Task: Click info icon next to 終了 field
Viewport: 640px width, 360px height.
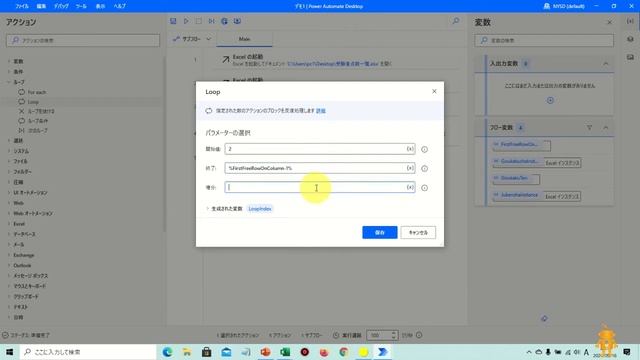Action: 424,169
